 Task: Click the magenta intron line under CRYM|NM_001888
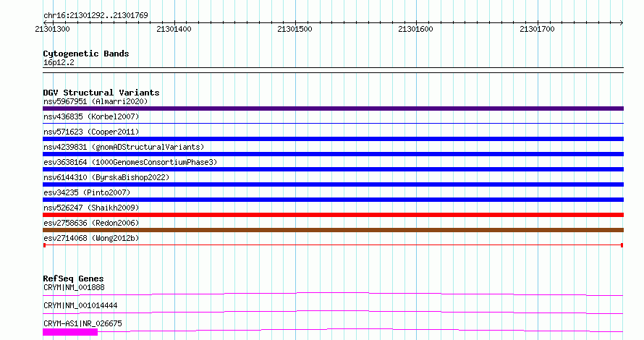(333, 294)
